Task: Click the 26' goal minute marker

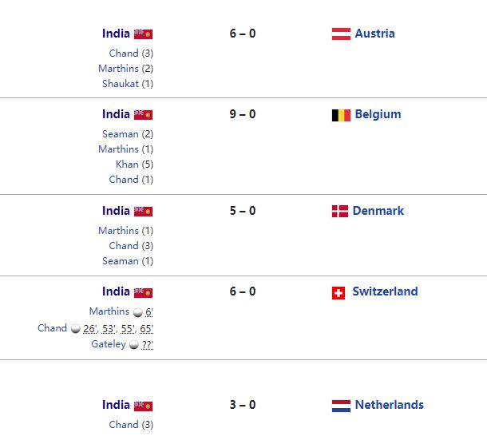Action: click(x=90, y=329)
